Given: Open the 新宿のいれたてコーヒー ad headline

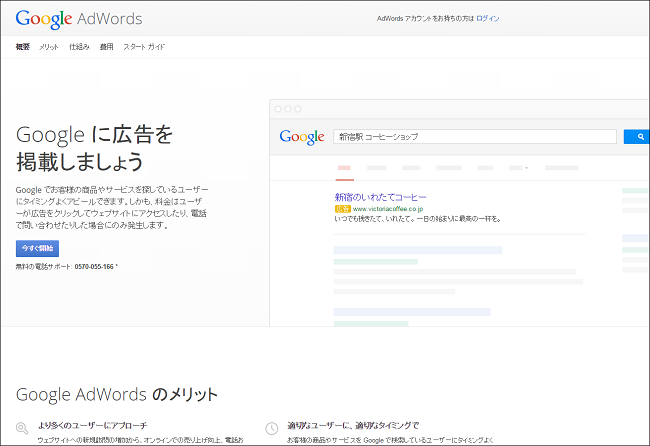Looking at the screenshot, I should pyautogui.click(x=380, y=197).
